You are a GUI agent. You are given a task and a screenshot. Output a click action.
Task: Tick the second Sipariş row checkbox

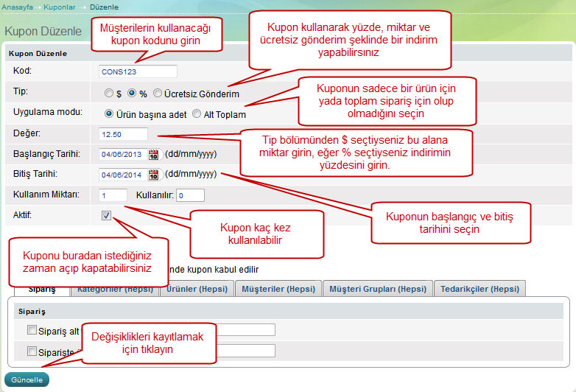[x=32, y=351]
